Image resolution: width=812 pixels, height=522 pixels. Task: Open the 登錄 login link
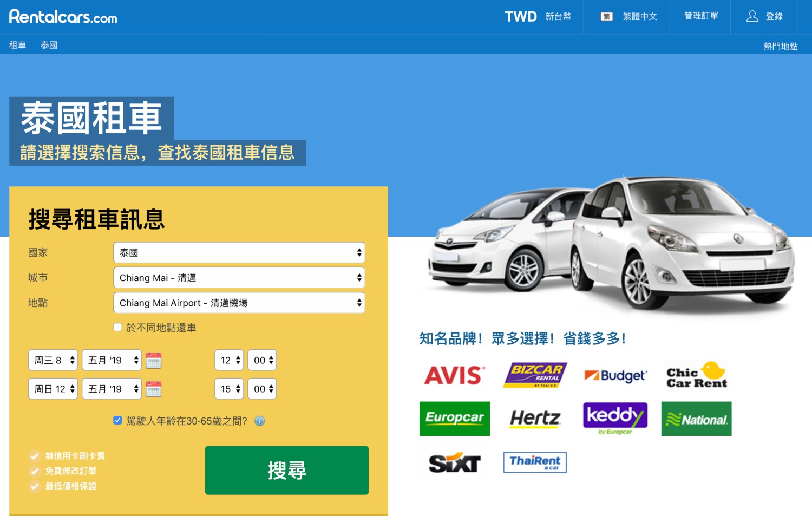(x=774, y=17)
